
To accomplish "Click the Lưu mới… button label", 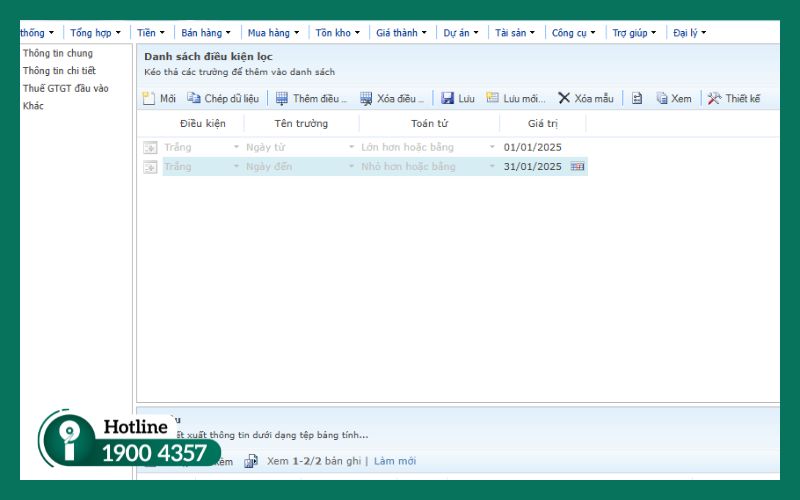I will click(x=524, y=98).
